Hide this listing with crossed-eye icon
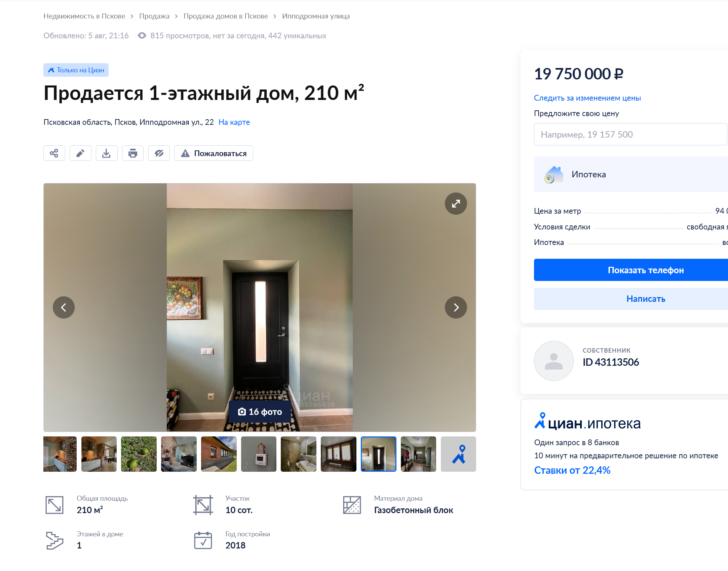Image resolution: width=728 pixels, height=571 pixels. pyautogui.click(x=159, y=153)
